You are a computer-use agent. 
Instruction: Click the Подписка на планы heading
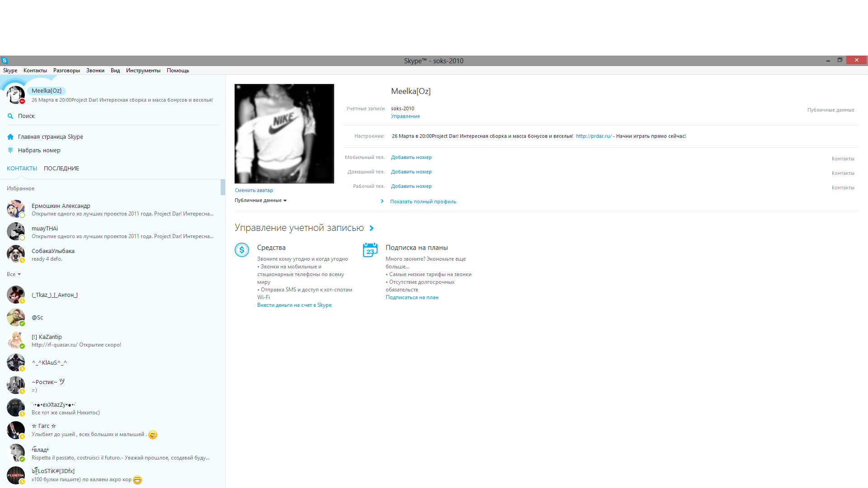[x=417, y=248]
